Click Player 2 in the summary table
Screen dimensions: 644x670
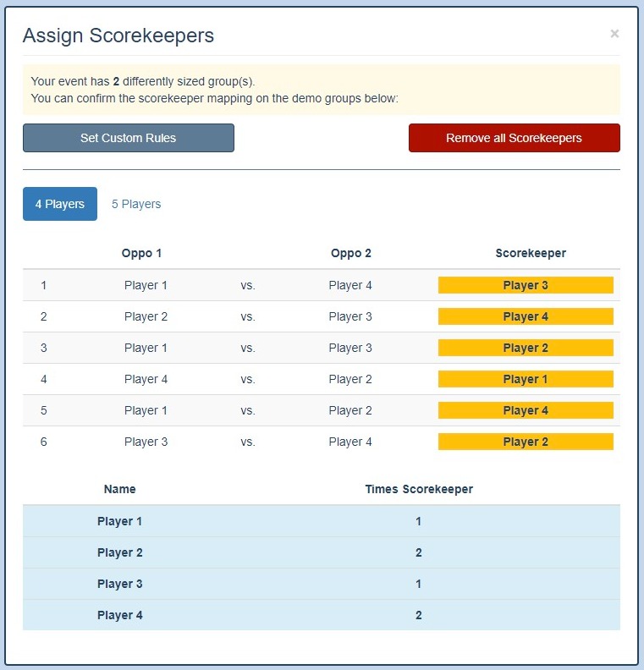click(x=119, y=552)
